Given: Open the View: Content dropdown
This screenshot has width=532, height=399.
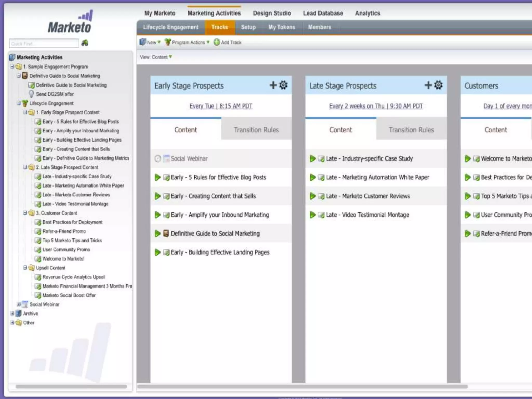Looking at the screenshot, I should click(156, 57).
